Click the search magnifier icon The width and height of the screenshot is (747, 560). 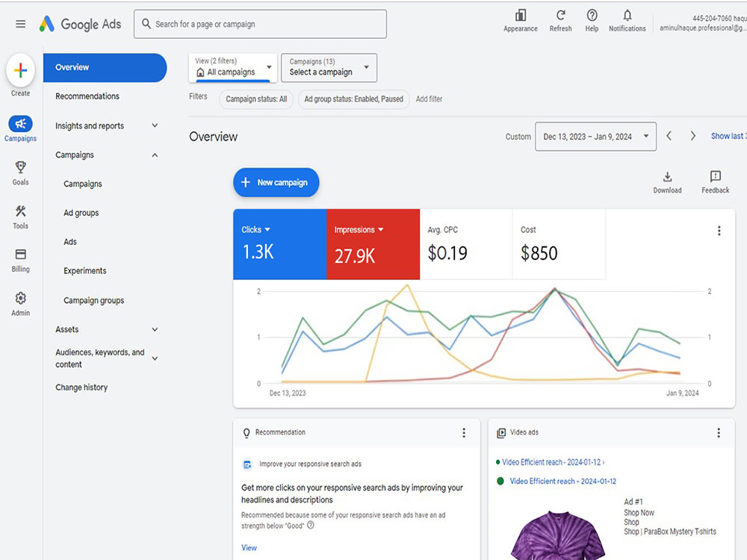146,23
